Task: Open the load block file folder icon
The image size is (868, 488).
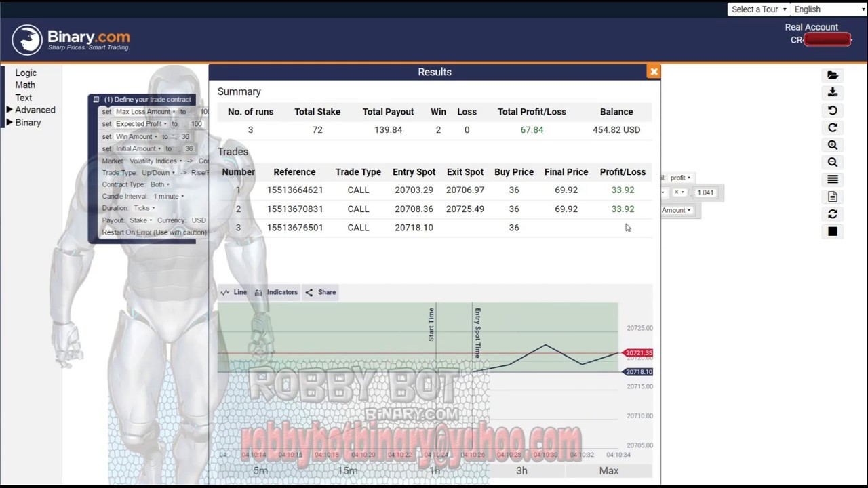Action: 833,75
